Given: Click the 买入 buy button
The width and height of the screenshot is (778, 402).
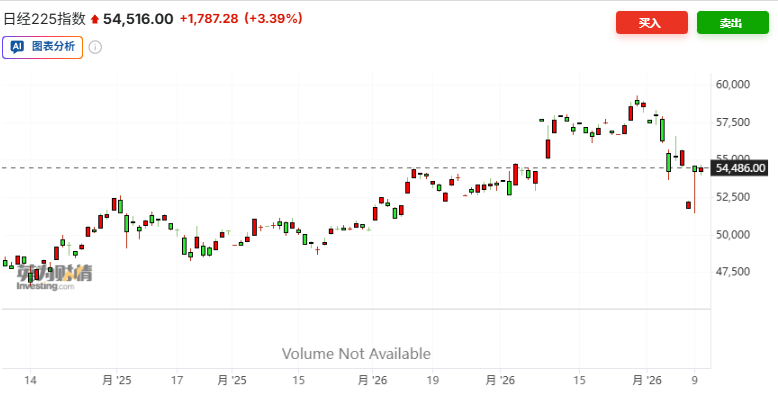Looking at the screenshot, I should coord(651,23).
